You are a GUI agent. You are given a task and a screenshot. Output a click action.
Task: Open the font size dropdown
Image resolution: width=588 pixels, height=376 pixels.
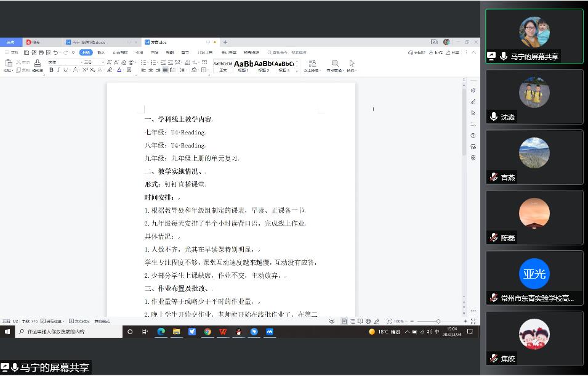coord(103,63)
